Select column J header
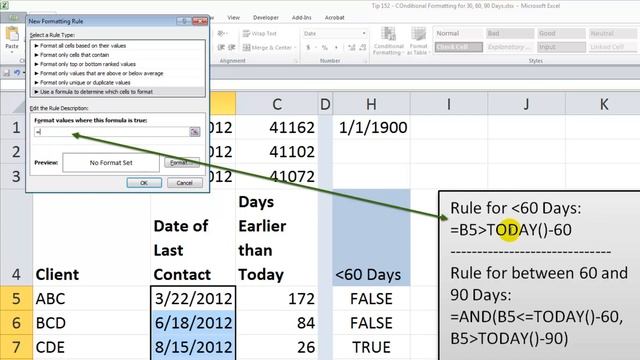 526,104
